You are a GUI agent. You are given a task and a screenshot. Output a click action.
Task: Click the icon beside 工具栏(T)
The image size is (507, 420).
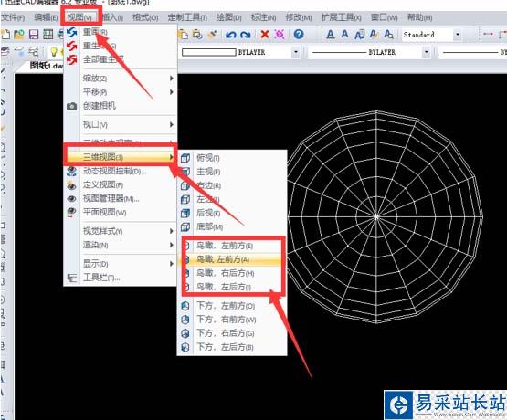(x=71, y=278)
